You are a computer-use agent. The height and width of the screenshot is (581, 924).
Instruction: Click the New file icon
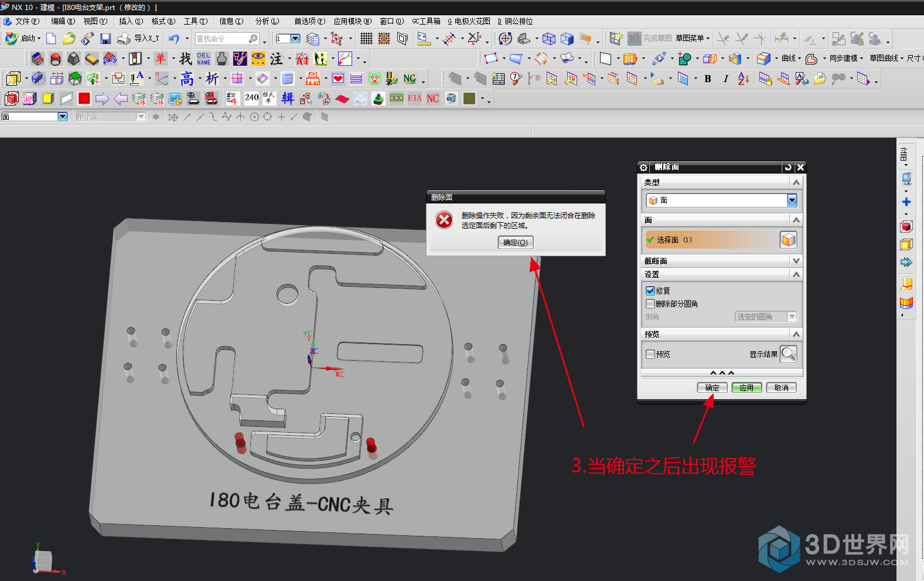pyautogui.click(x=51, y=39)
